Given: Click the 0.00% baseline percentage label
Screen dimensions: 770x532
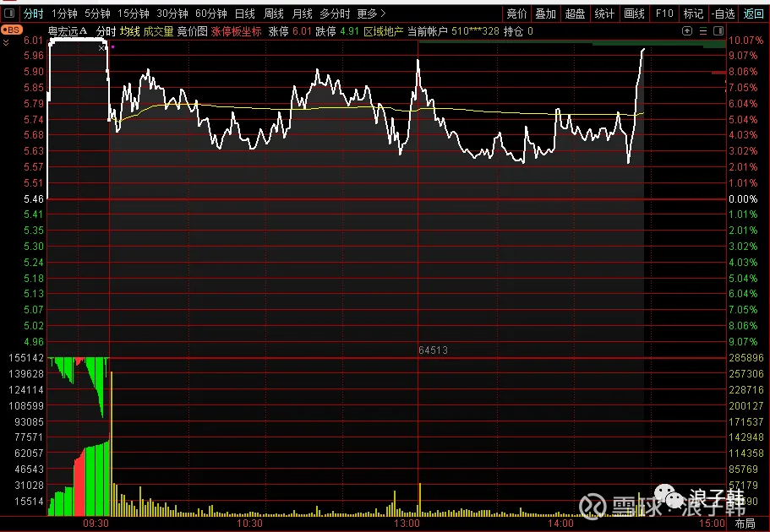Looking at the screenshot, I should pos(743,198).
